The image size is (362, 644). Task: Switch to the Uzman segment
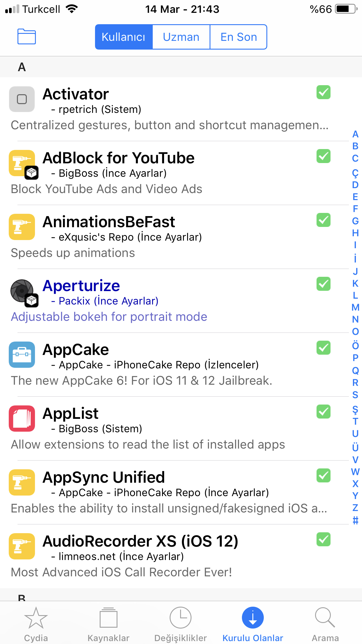[181, 37]
